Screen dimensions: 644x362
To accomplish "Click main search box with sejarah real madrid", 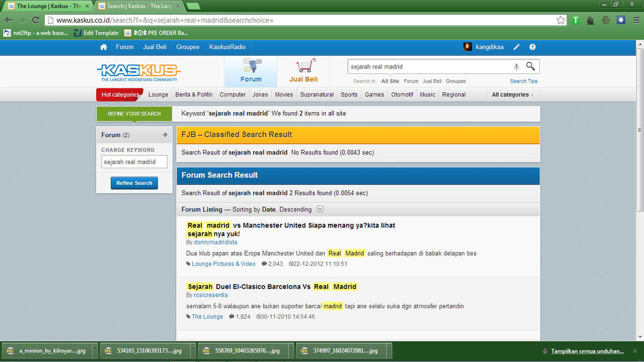I will point(430,66).
